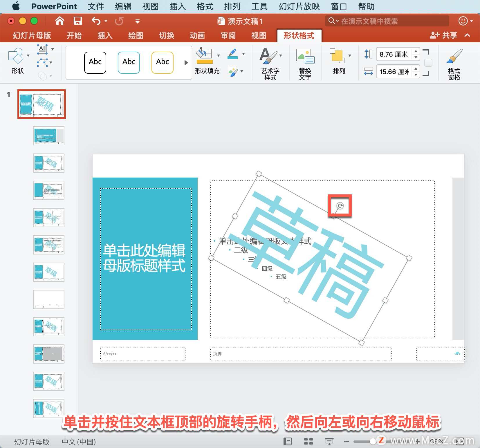Image resolution: width=480 pixels, height=448 pixels.
Task: Click the Undo arrow icon
Action: [96, 21]
